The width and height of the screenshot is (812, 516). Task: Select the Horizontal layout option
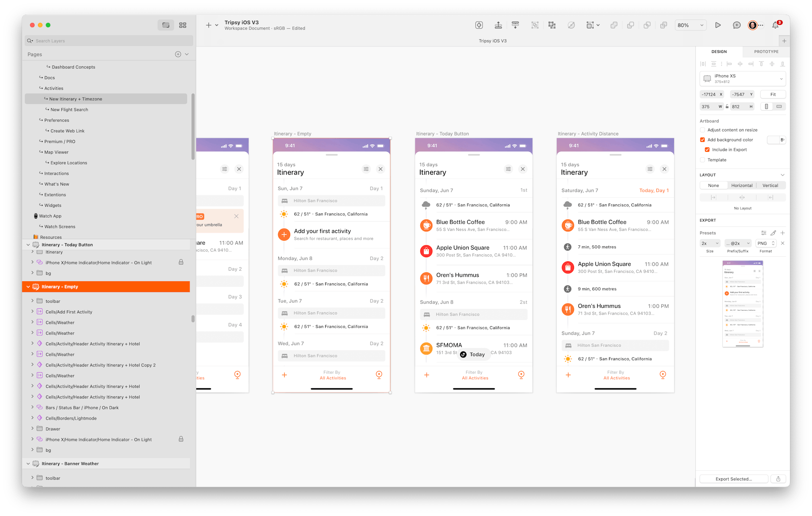click(x=741, y=185)
